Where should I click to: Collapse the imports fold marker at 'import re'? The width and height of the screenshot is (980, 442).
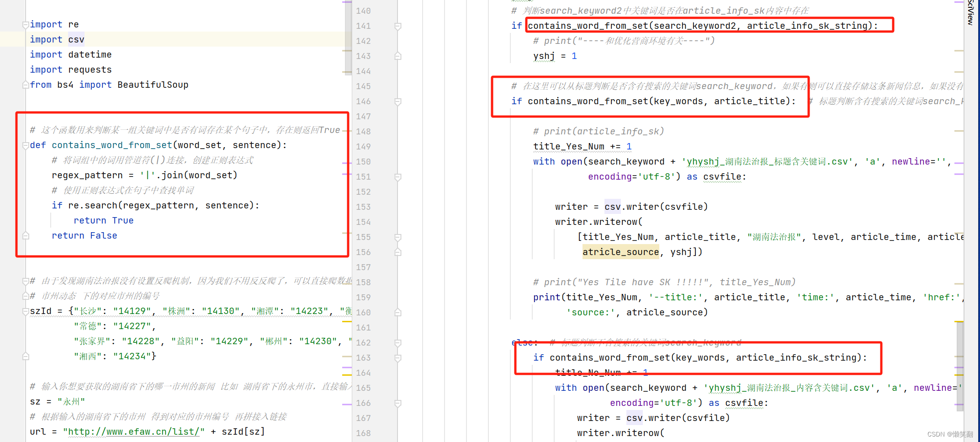tap(26, 25)
